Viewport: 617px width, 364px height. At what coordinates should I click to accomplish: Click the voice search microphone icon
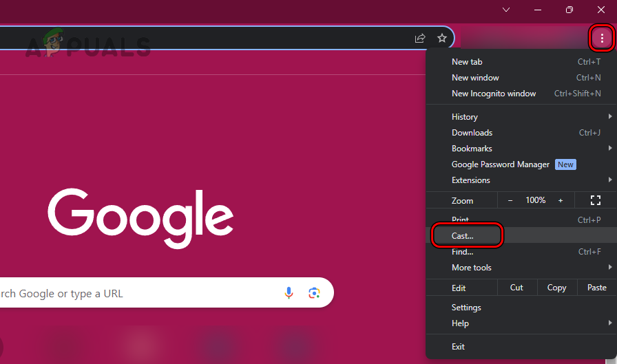point(289,293)
